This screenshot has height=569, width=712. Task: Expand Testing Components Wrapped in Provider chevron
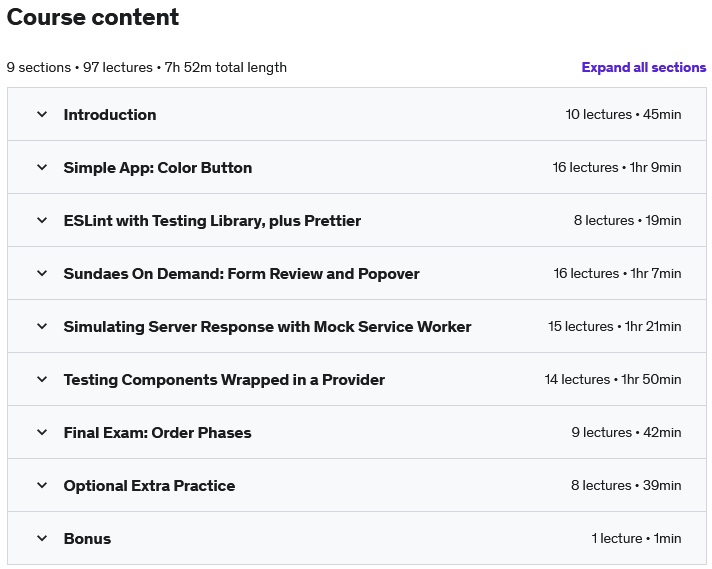(42, 380)
